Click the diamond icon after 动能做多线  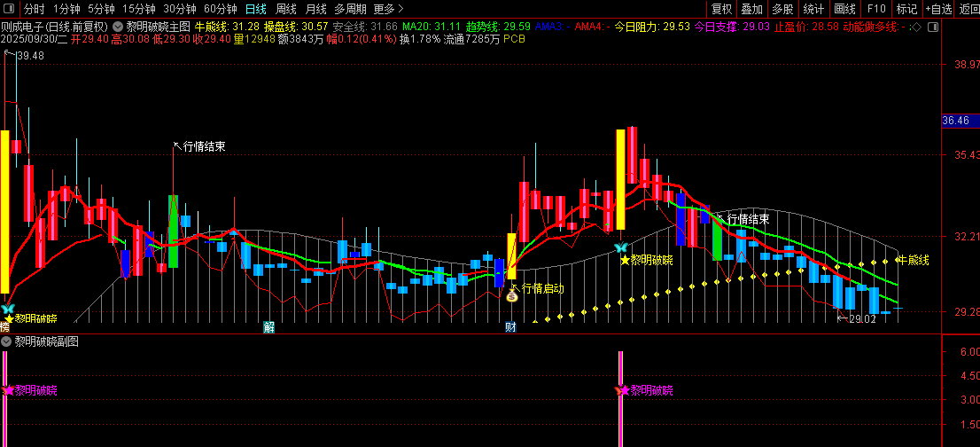point(917,27)
